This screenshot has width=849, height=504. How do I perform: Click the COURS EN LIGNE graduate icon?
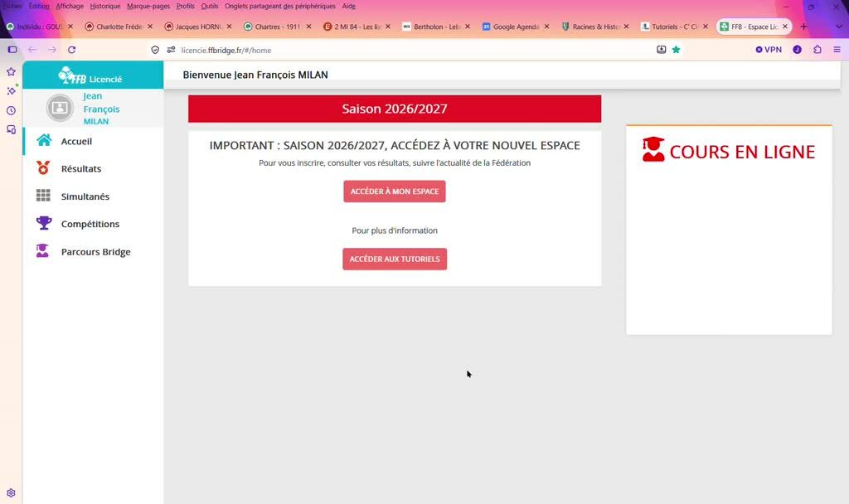coord(653,149)
